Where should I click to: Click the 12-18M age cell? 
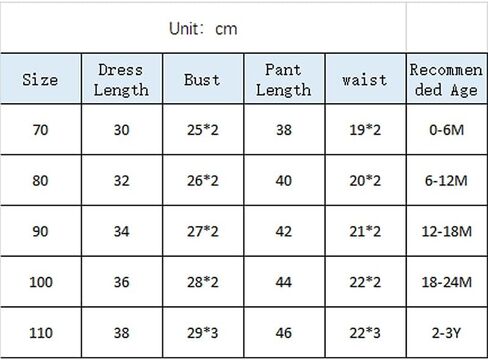[x=447, y=231]
